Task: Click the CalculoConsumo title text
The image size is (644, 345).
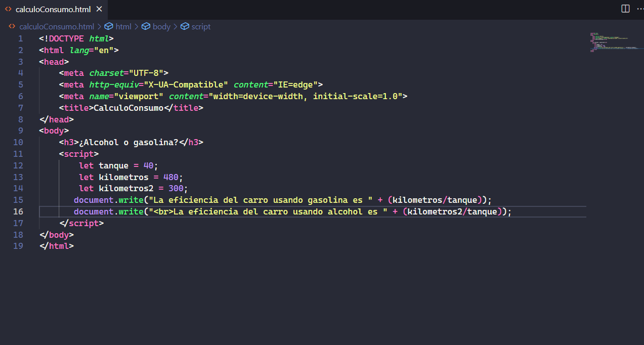Action: pyautogui.click(x=128, y=108)
